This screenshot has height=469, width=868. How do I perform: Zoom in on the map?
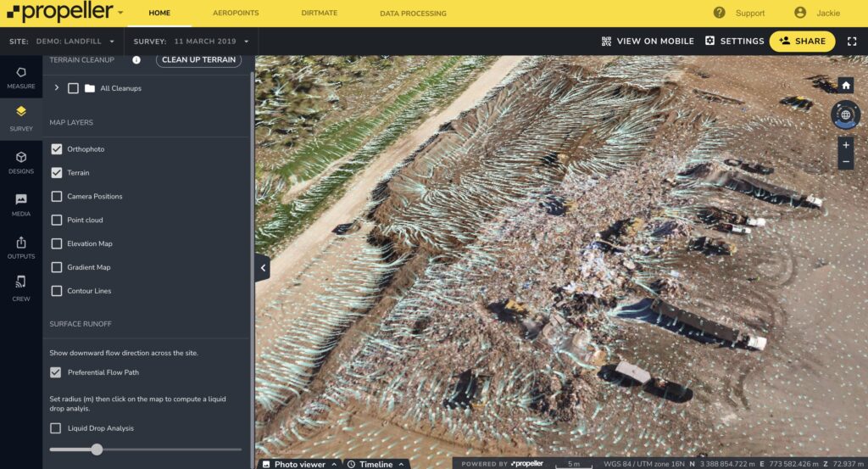click(x=845, y=145)
